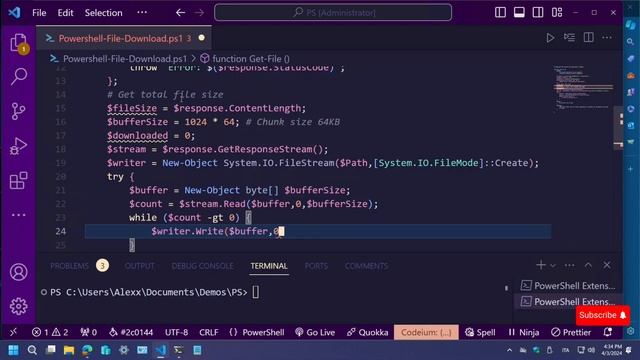The width and height of the screenshot is (640, 360).
Task: Toggle primary side bar layout icon
Action: tap(500, 13)
